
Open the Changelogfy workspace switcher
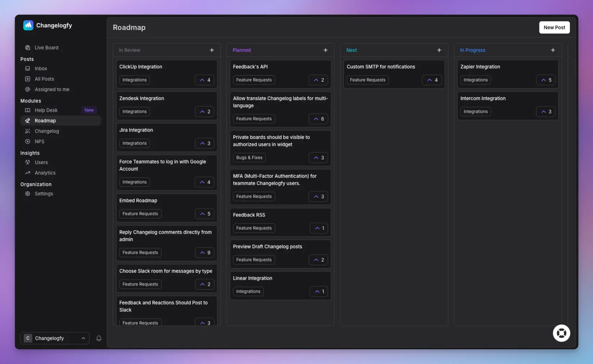(55, 338)
